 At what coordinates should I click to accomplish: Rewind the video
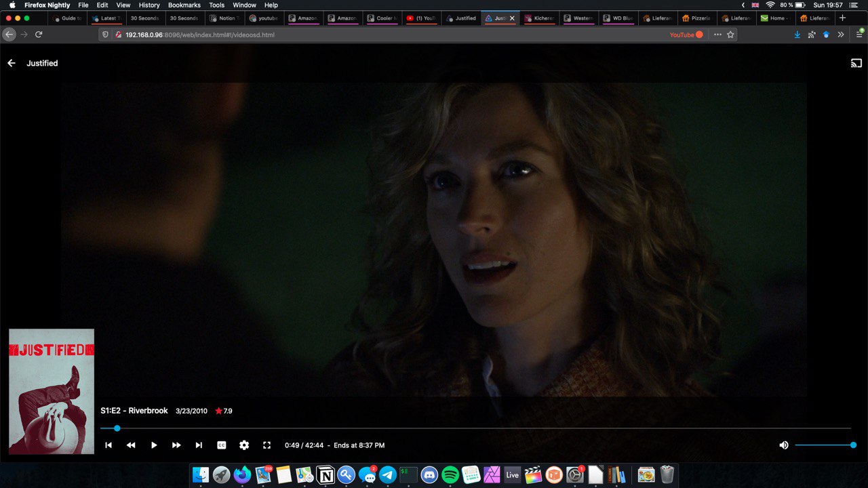pyautogui.click(x=131, y=445)
